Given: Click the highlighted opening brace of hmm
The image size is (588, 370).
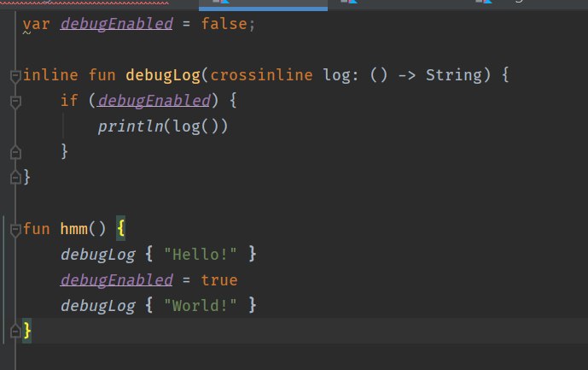Looking at the screenshot, I should point(120,228).
